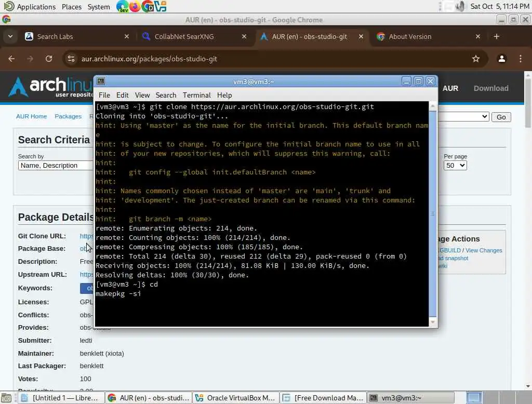Click the volume speaker icon in system tray

[460, 6]
